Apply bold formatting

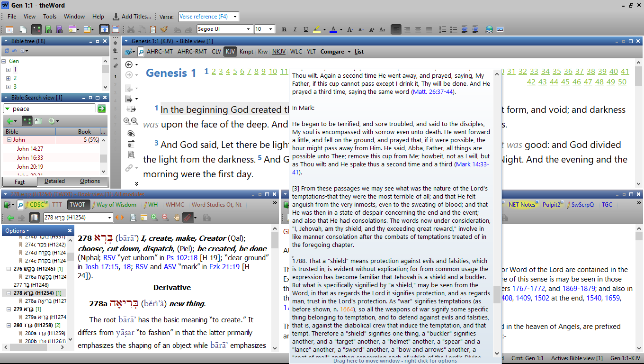[284, 29]
